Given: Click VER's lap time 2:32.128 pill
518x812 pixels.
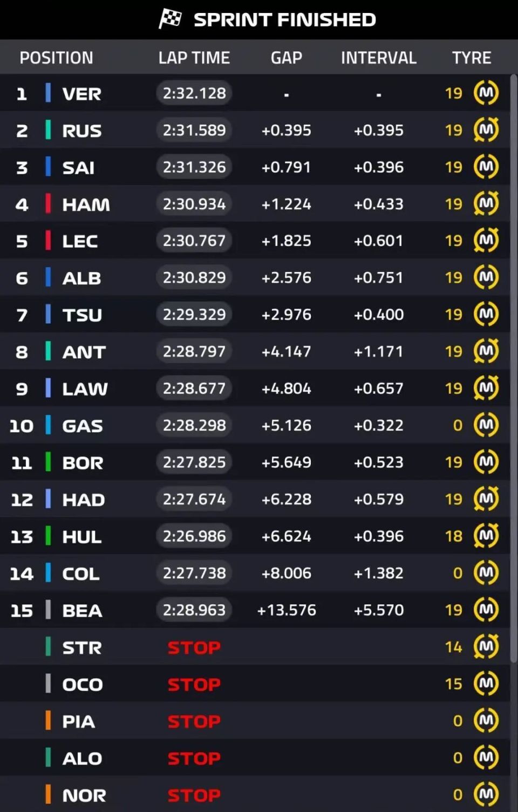Looking at the screenshot, I should coord(194,93).
